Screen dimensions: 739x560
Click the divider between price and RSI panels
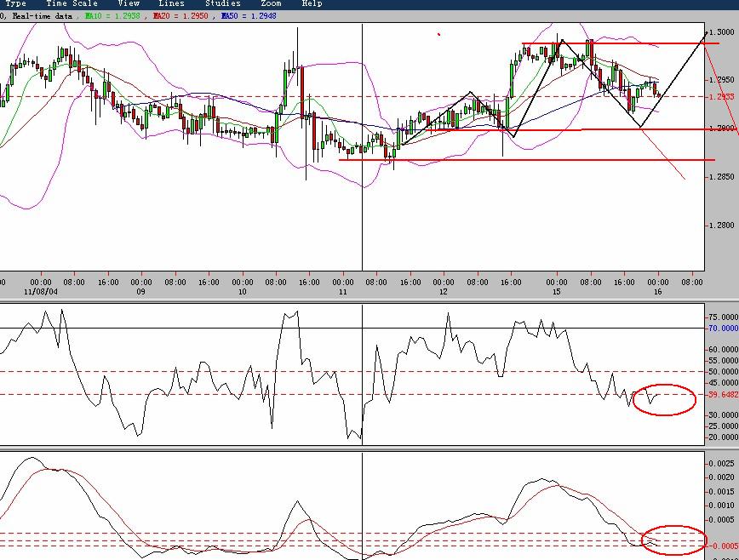click(369, 300)
